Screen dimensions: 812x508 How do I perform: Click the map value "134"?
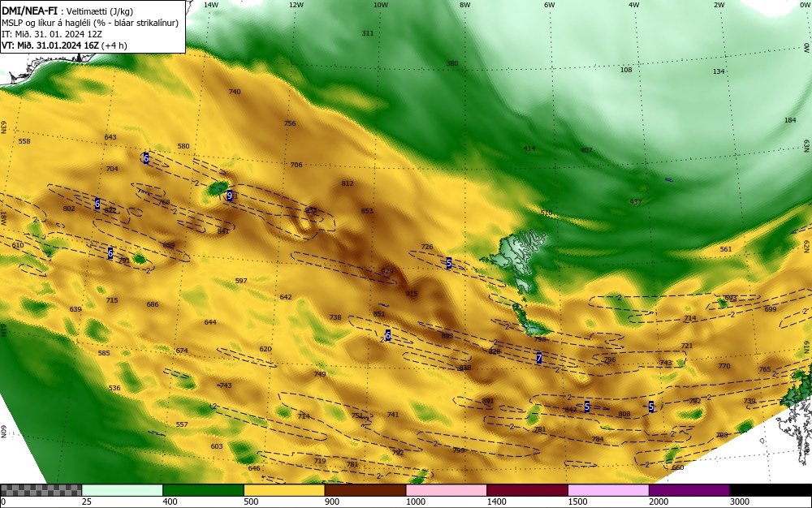coord(719,71)
